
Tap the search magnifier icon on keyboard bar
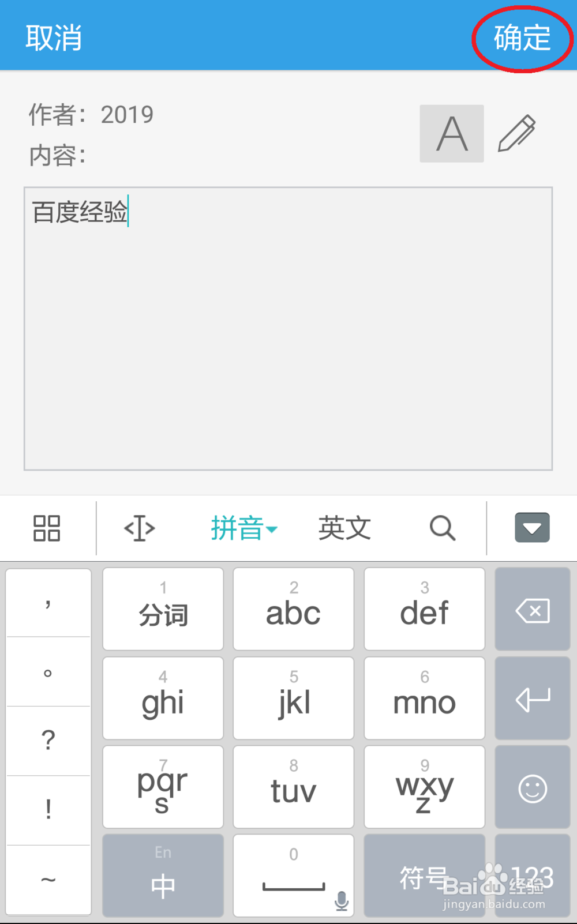click(x=443, y=528)
